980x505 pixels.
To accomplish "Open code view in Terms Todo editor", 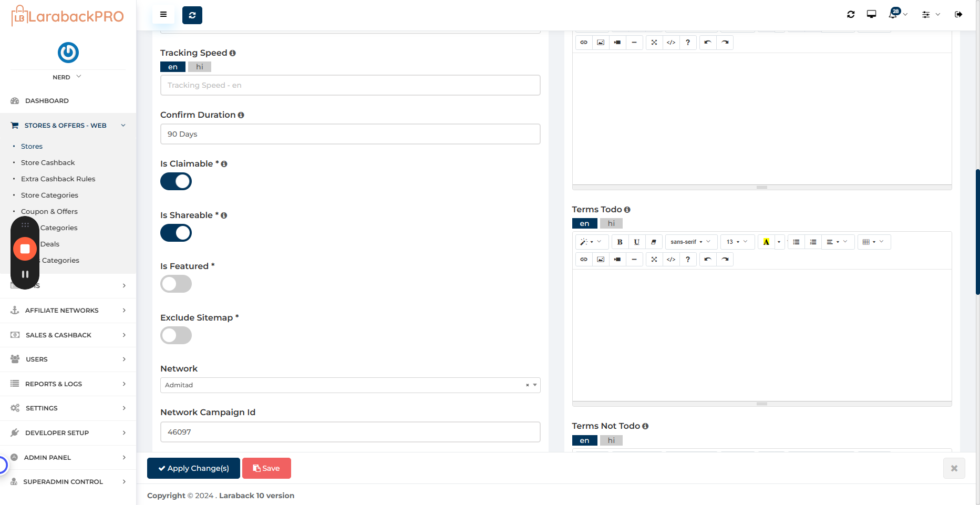I will [x=671, y=259].
